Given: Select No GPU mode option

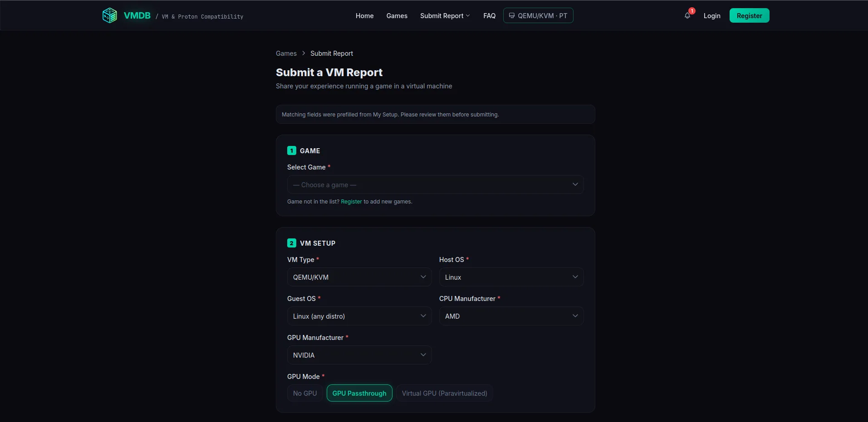Looking at the screenshot, I should pyautogui.click(x=305, y=393).
